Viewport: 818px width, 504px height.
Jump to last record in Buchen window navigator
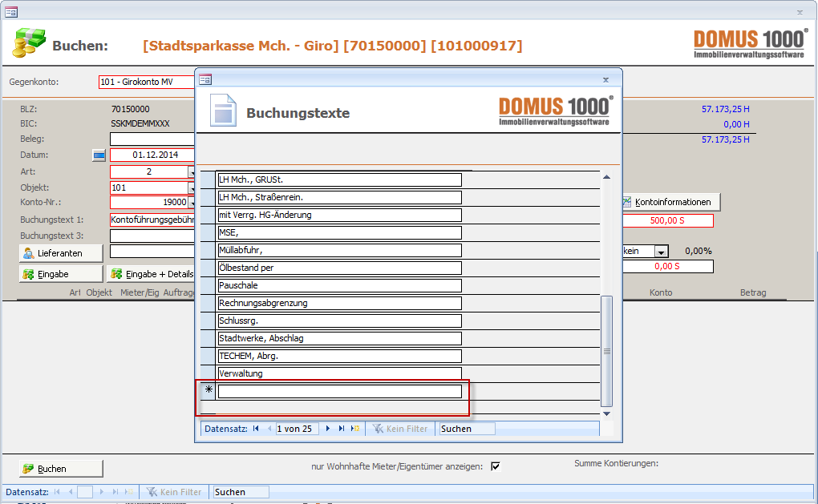pos(115,491)
